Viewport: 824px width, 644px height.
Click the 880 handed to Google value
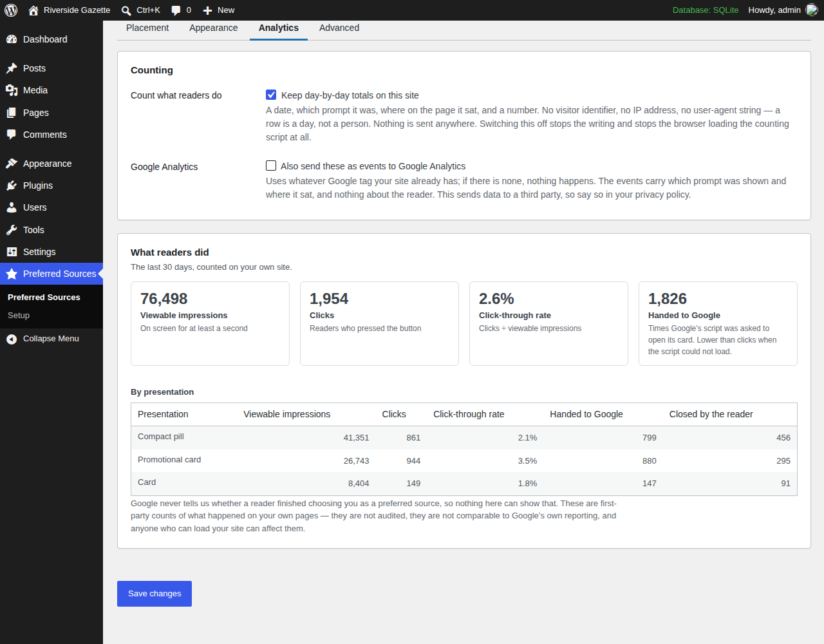pos(650,461)
